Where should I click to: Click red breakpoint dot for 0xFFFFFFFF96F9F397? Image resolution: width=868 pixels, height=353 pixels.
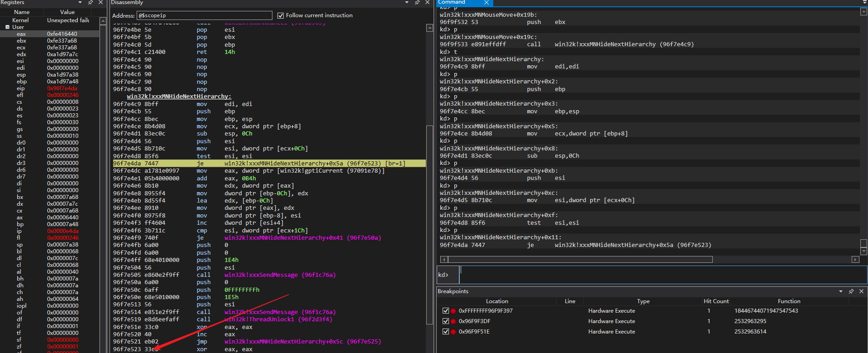[453, 311]
